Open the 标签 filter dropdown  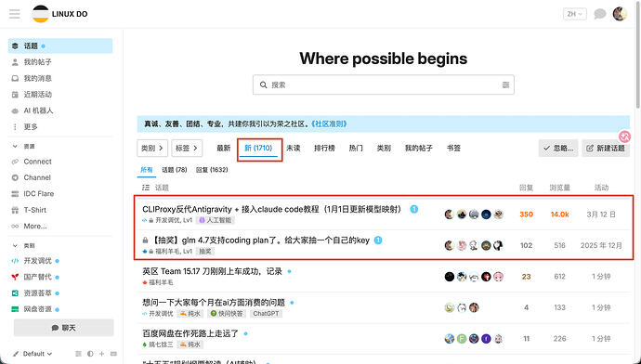point(187,149)
